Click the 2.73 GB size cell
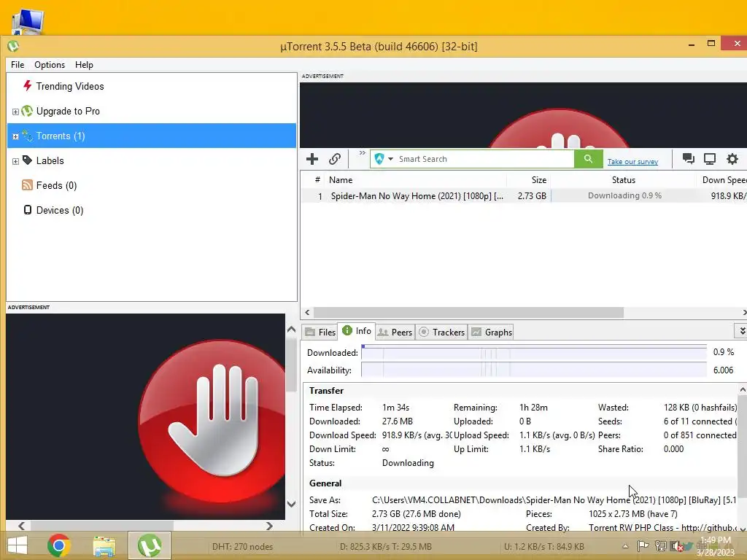Screen dimensions: 747x560 (x=532, y=195)
